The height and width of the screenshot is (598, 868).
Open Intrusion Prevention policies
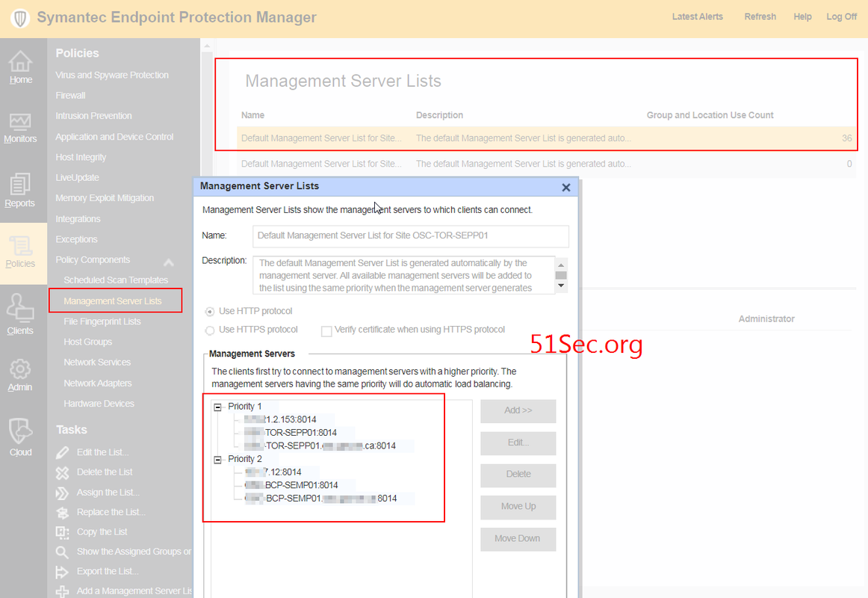coord(93,116)
